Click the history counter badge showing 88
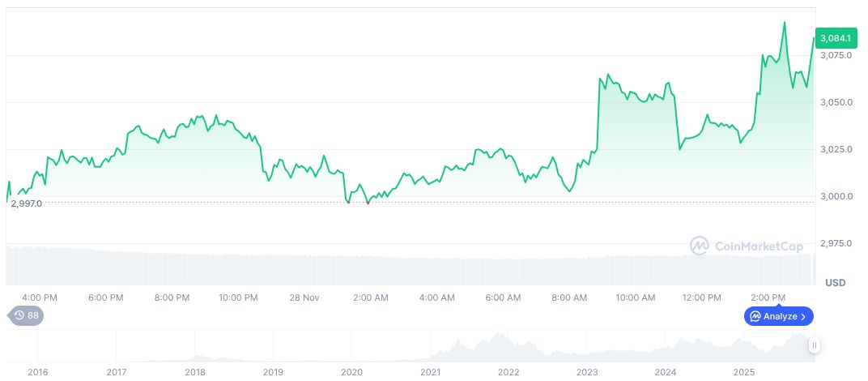Viewport: 868px width, 381px height. [x=27, y=316]
